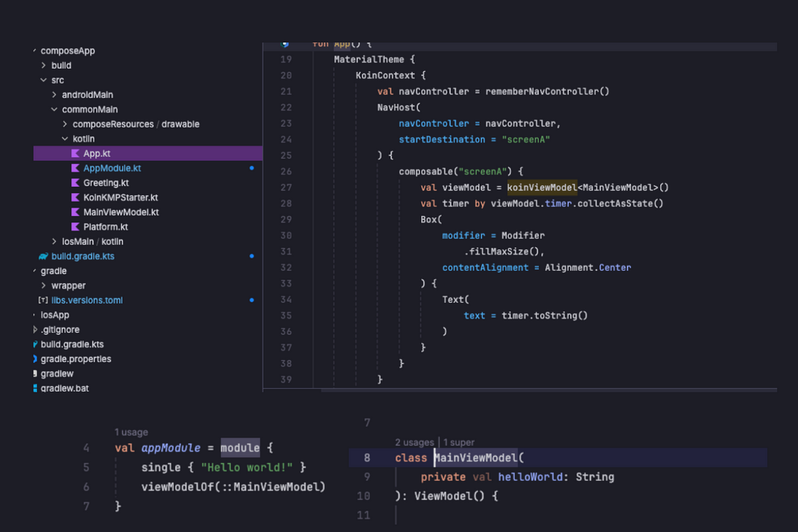
Task: Expand the composeResources / drawable folder
Action: [x=65, y=124]
